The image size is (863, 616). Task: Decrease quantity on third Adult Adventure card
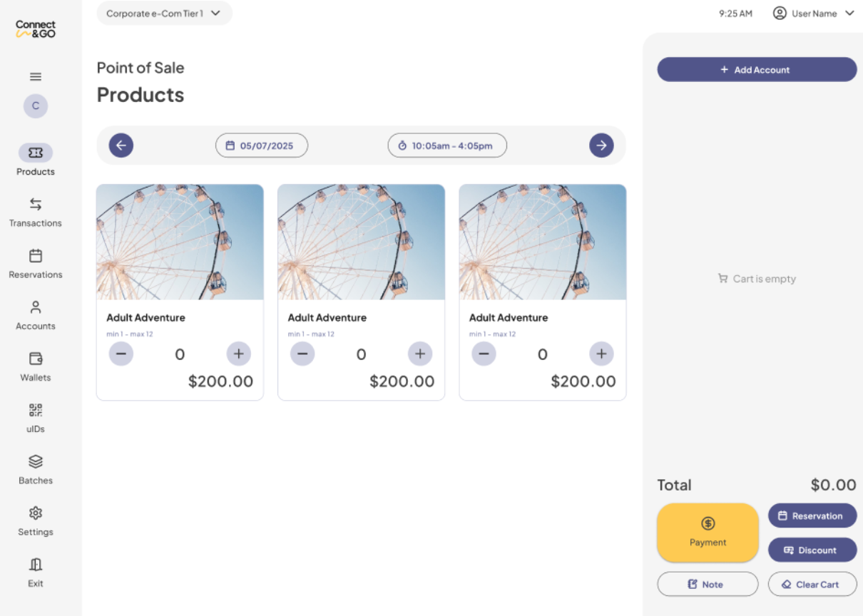(x=484, y=354)
